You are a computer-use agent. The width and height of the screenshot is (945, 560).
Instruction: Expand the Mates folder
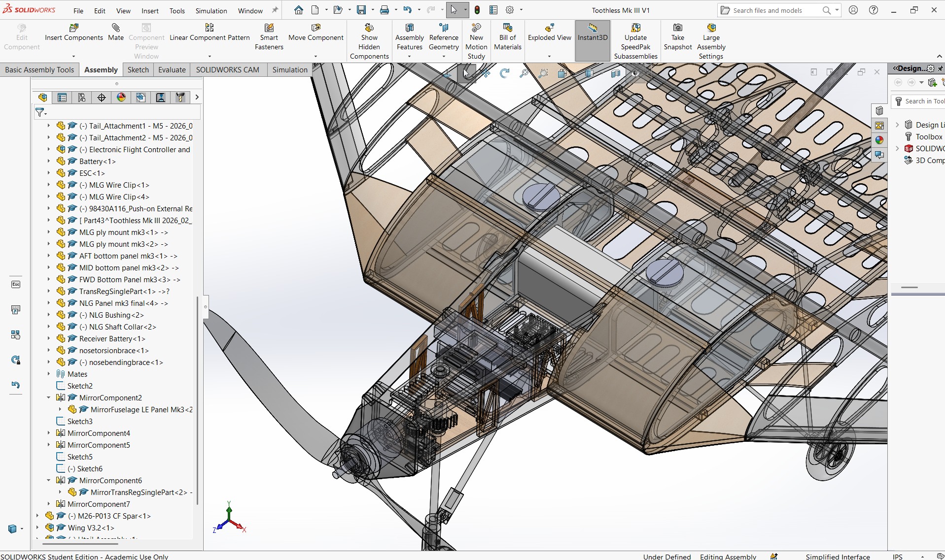click(x=49, y=374)
